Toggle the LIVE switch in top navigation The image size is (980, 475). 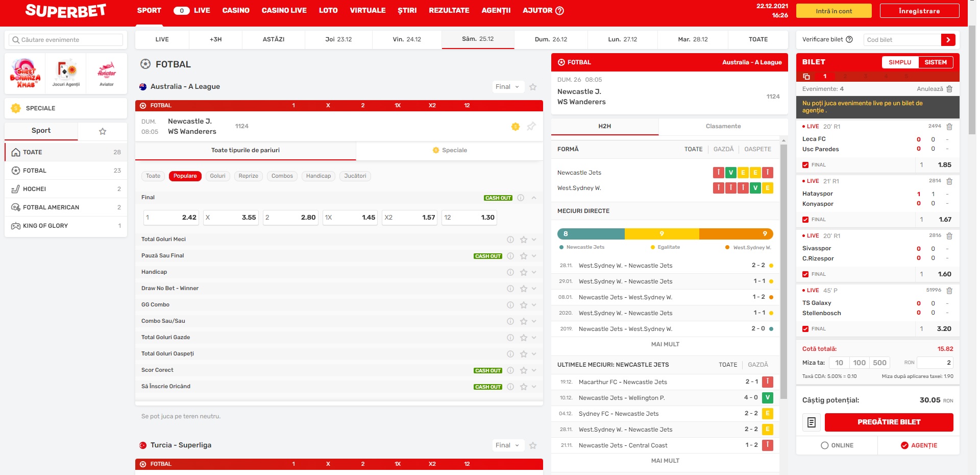click(x=182, y=11)
